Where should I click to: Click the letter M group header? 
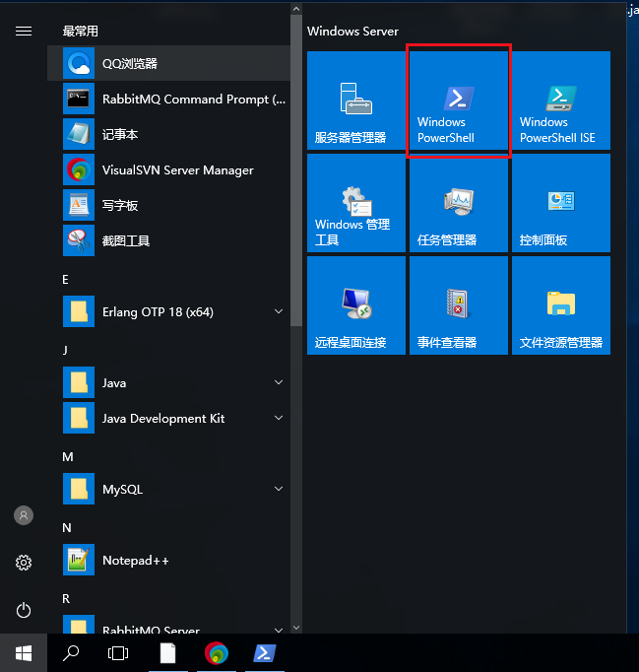point(68,457)
